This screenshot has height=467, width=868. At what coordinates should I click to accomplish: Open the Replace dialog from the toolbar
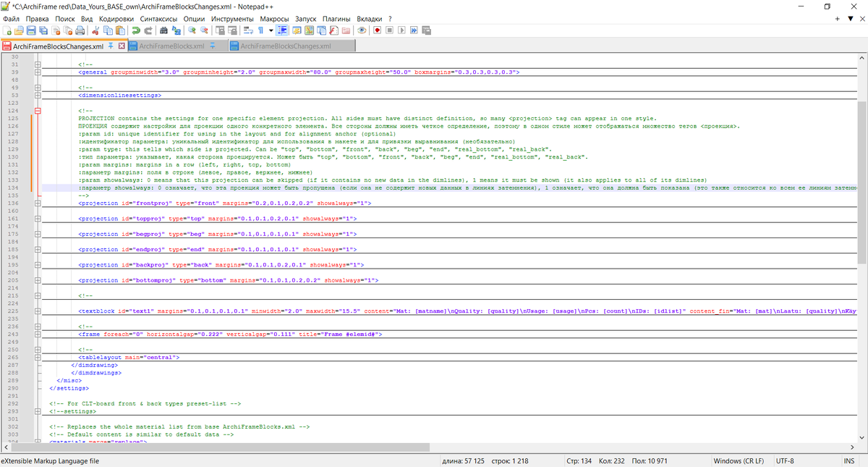tap(176, 30)
